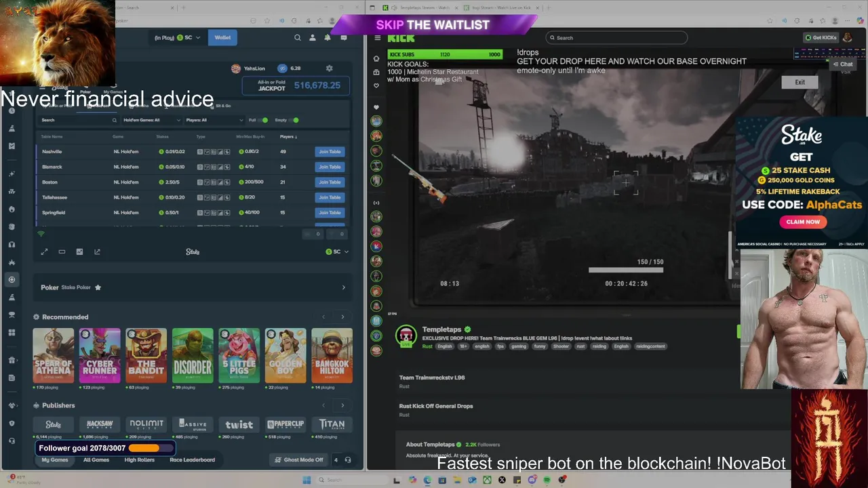Viewport: 868px width, 488px height.
Task: Switch to the High Rollers tab
Action: coord(140,460)
